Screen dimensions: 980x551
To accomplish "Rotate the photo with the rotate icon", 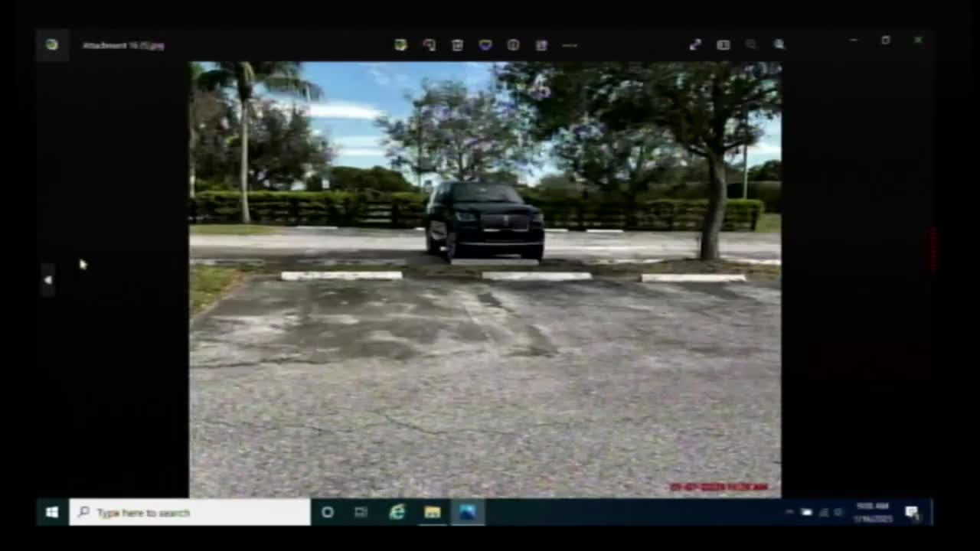I will click(x=429, y=45).
